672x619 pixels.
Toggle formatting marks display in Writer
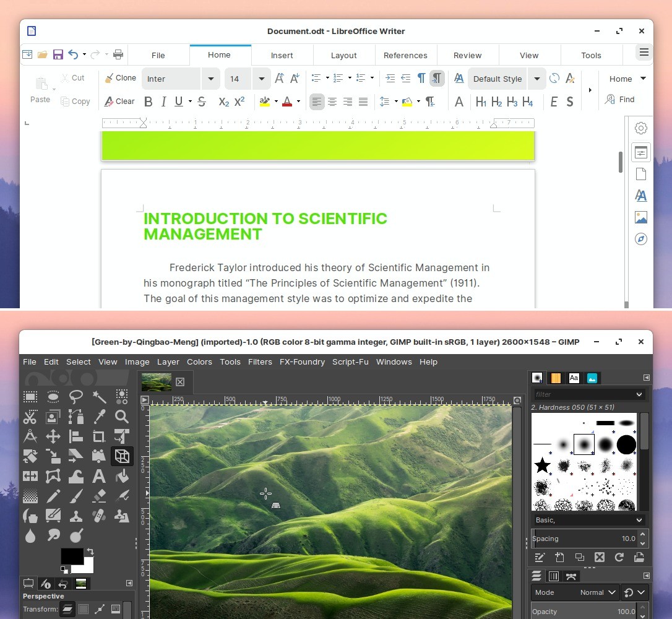[437, 79]
